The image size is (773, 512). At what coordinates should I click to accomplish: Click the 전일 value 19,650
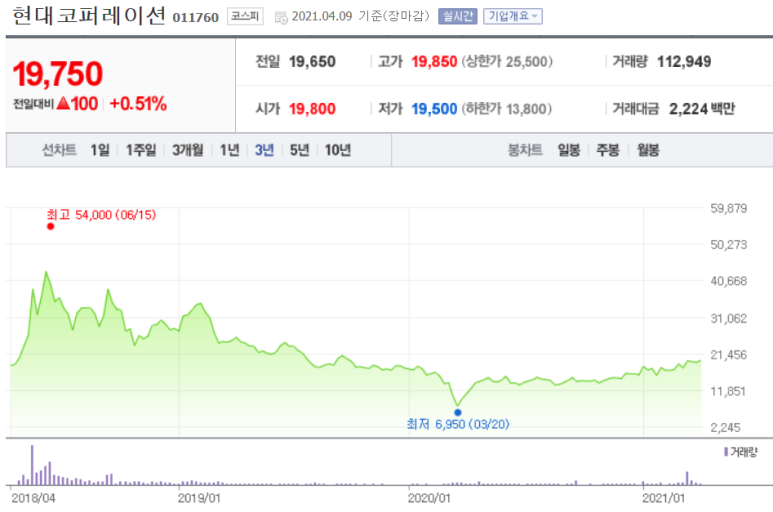312,62
